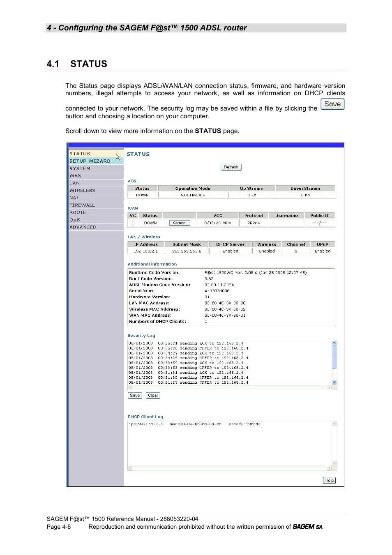Click the Security Log vertical scrollbar thumb

click(x=334, y=357)
